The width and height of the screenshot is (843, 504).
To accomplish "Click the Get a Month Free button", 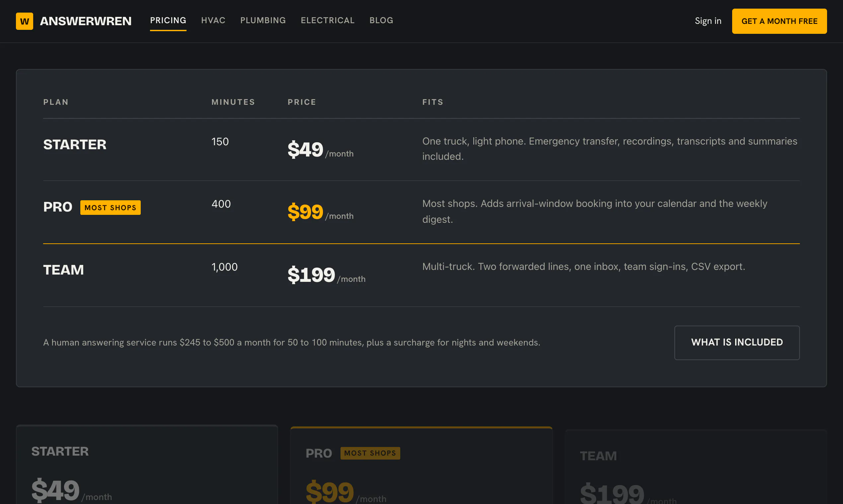I will [x=779, y=21].
